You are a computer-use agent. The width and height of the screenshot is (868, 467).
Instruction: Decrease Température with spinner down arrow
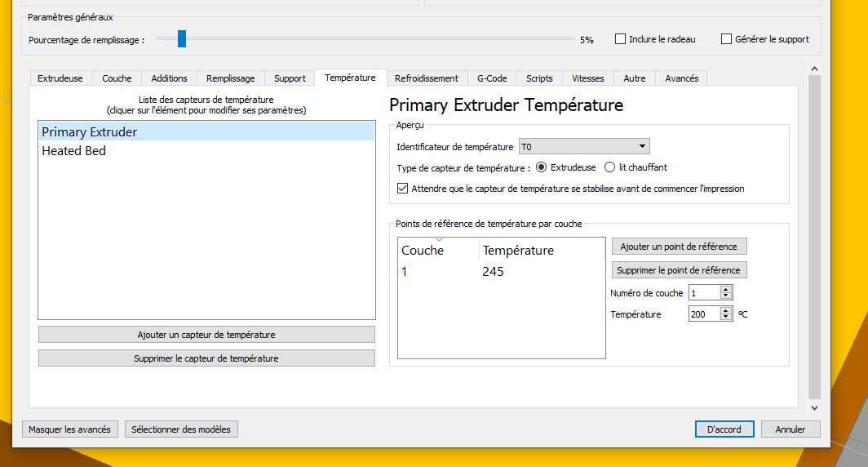click(726, 318)
